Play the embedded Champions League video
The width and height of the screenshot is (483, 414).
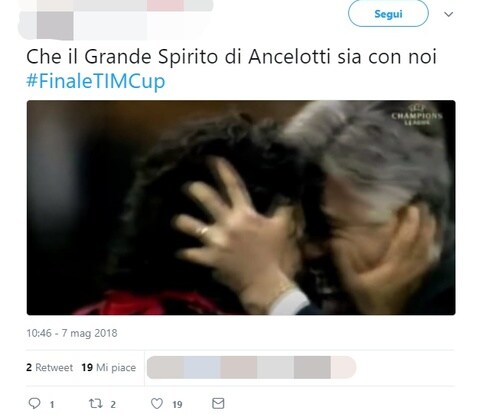(241, 207)
